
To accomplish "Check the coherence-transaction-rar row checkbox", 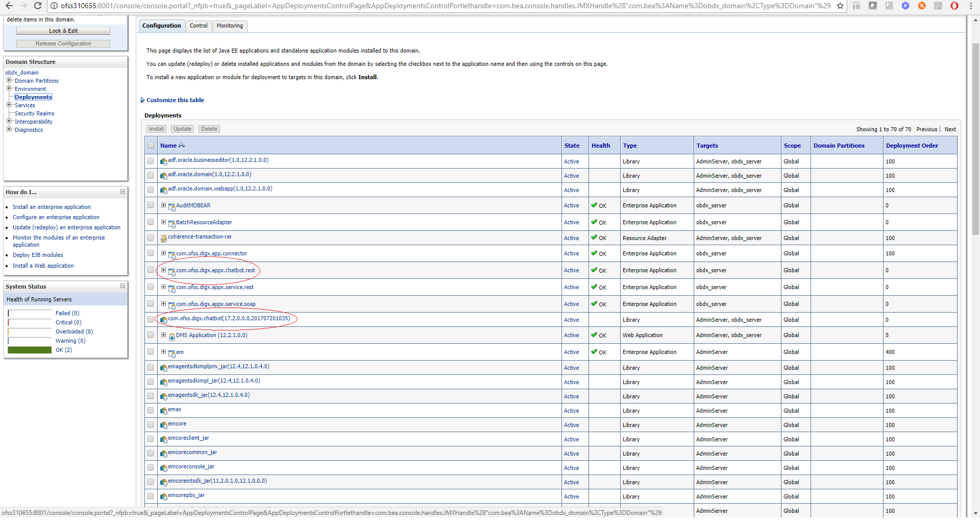I will pyautogui.click(x=151, y=238).
